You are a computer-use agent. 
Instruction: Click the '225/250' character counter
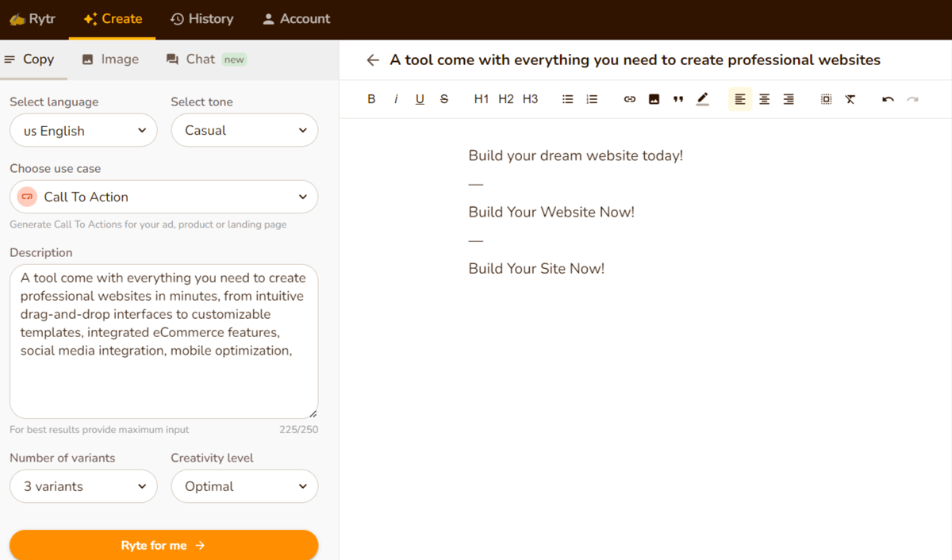[298, 430]
